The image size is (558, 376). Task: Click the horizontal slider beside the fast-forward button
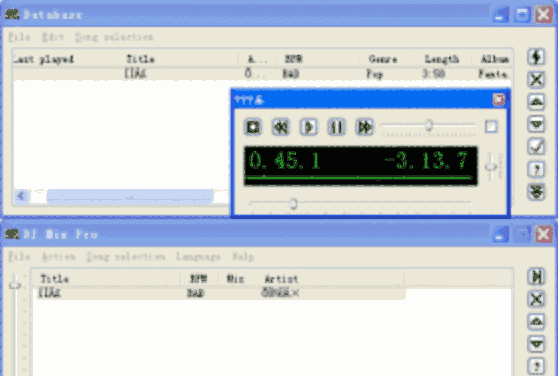click(428, 126)
